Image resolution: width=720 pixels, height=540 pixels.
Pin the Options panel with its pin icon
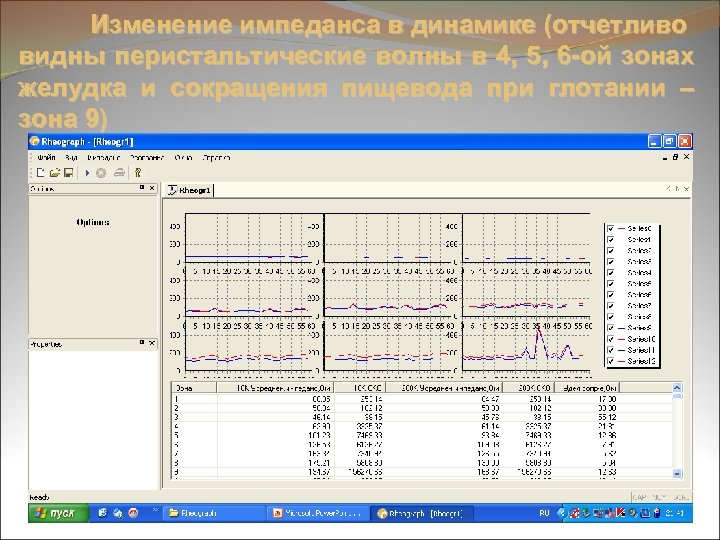[142, 188]
